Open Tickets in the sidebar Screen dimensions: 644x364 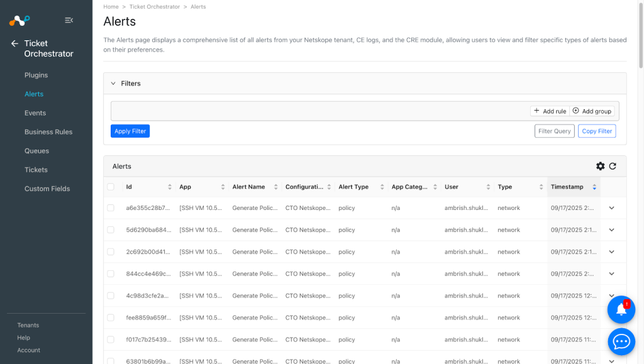point(36,170)
